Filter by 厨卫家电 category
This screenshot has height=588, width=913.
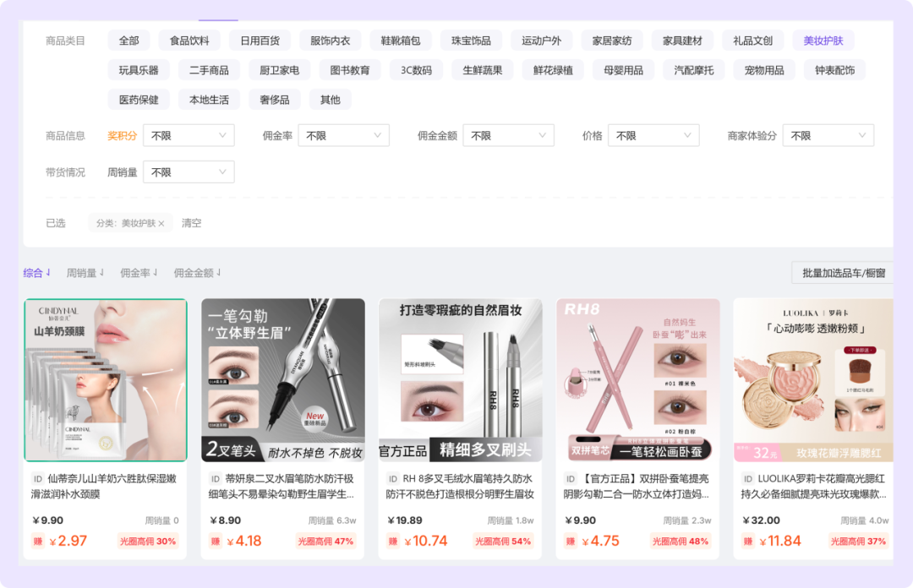(x=280, y=70)
